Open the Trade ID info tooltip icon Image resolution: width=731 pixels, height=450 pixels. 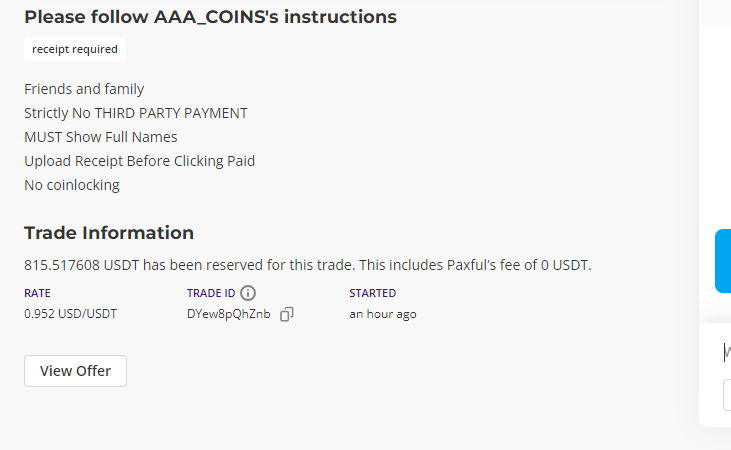pyautogui.click(x=248, y=293)
